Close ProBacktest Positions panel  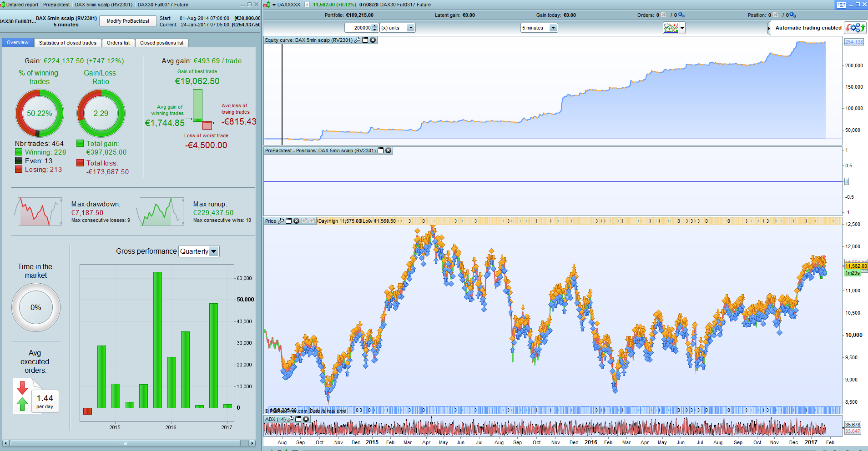point(389,150)
